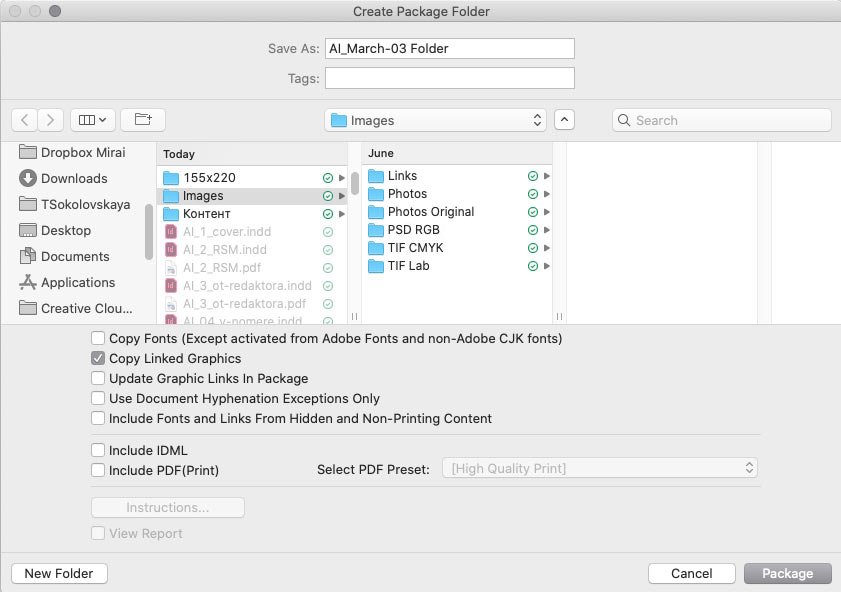Enable Include IDML option
841x592 pixels.
[98, 450]
